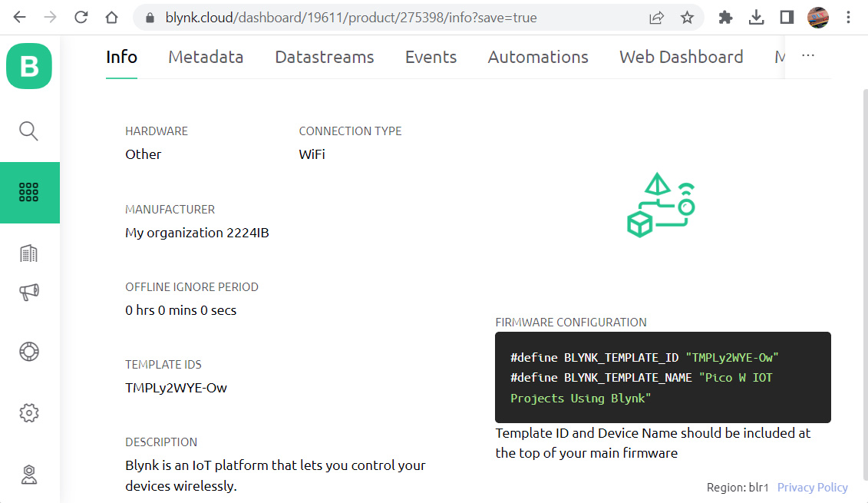Click the Blynk logo icon

click(x=29, y=66)
